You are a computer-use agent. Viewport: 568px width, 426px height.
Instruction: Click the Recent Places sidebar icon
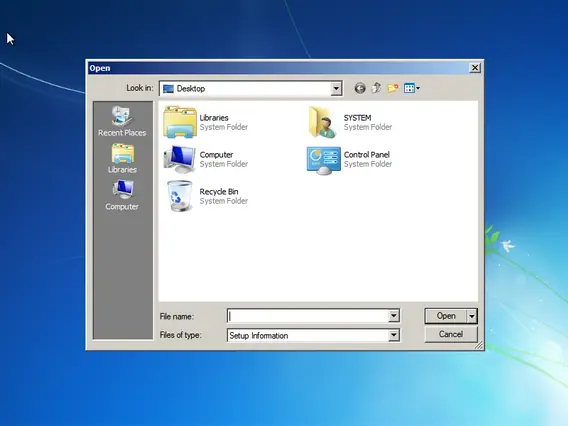pyautogui.click(x=122, y=121)
